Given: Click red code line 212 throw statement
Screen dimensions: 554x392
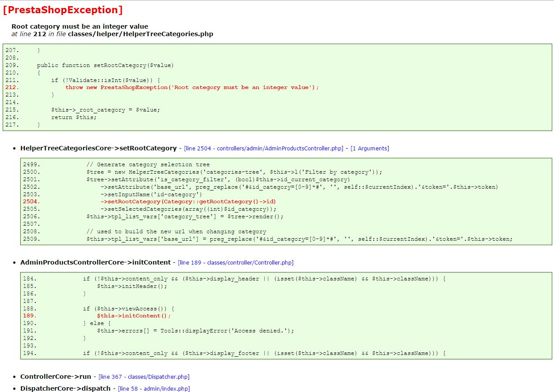Looking at the screenshot, I should point(192,87).
